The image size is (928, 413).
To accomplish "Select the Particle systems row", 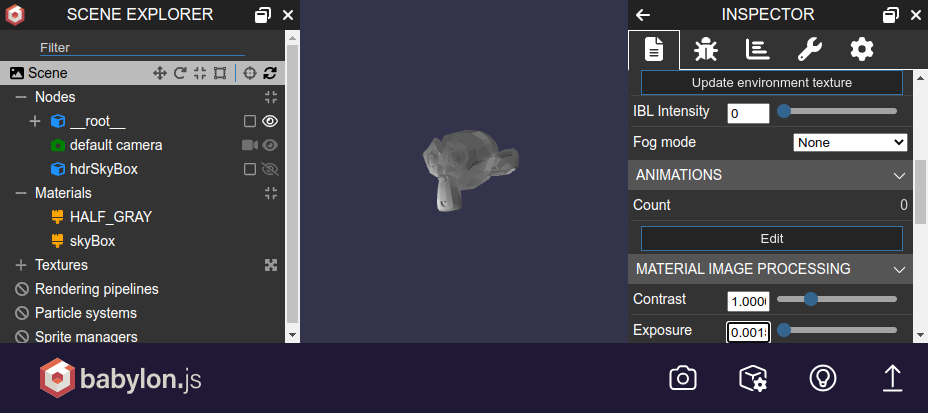I will (x=86, y=313).
